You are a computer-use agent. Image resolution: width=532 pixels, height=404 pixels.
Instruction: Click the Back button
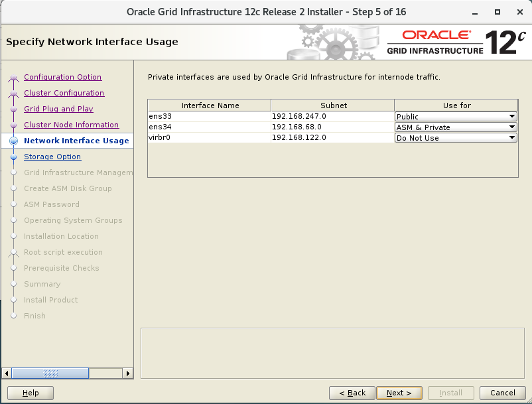352,393
